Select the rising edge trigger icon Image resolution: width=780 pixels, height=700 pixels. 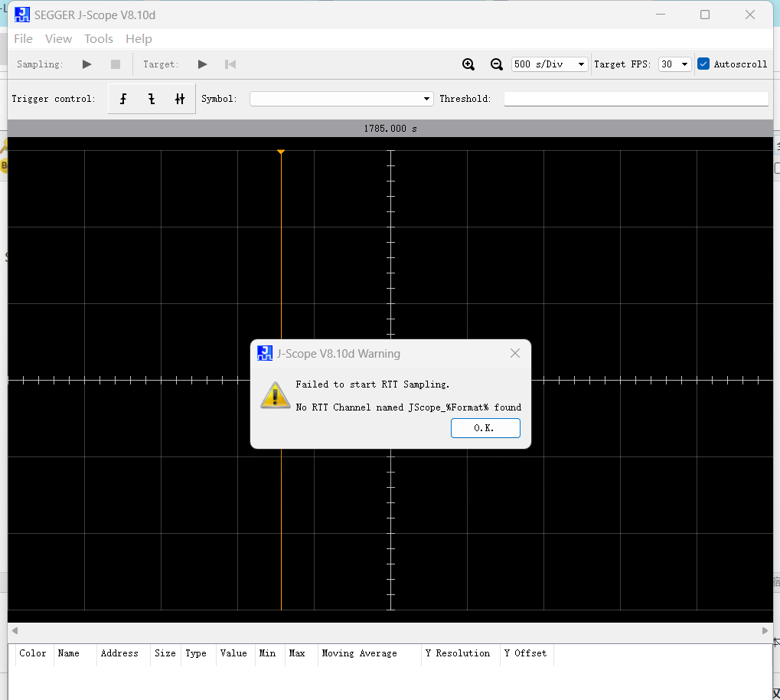[x=123, y=99]
